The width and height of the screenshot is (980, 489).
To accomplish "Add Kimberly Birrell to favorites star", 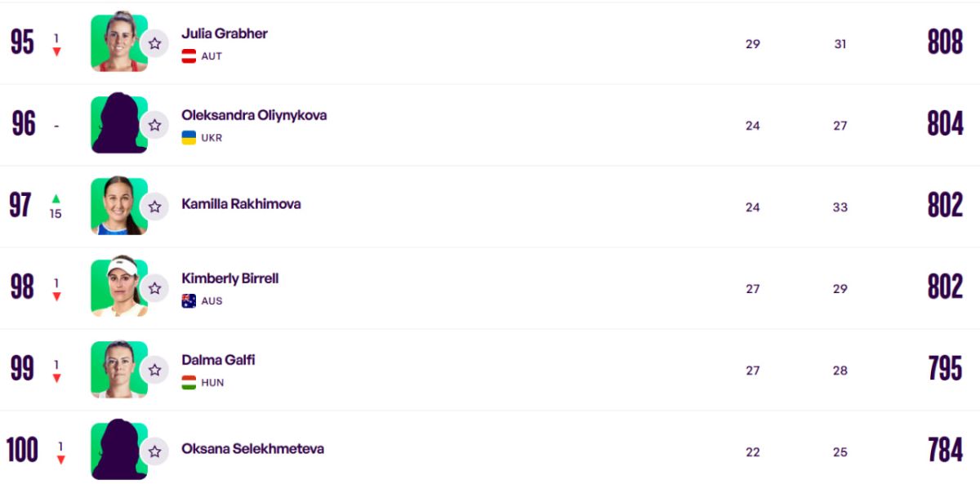I will [154, 288].
